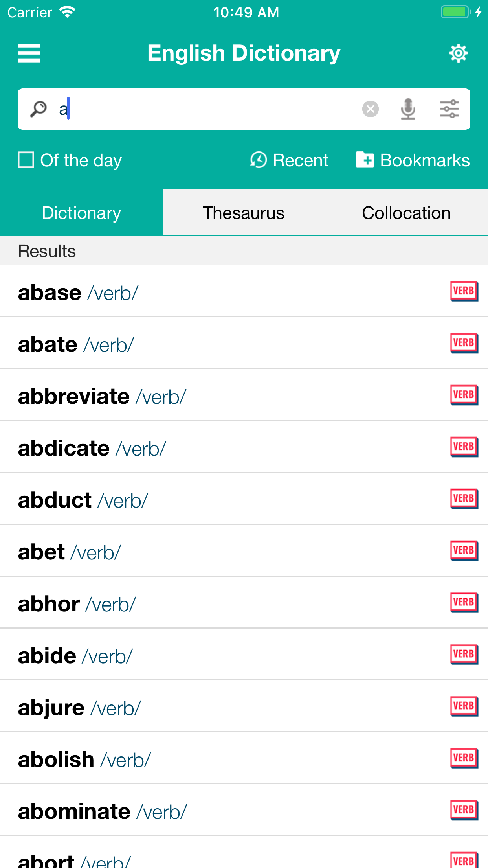The height and width of the screenshot is (868, 488).
Task: Select abolish from the results
Action: coord(84,759)
